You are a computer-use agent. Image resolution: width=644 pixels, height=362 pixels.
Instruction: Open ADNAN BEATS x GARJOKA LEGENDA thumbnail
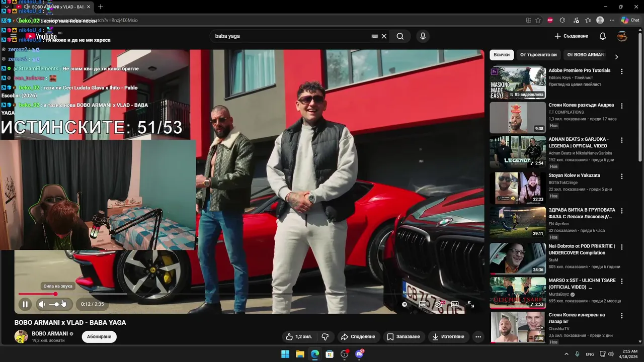tap(518, 152)
